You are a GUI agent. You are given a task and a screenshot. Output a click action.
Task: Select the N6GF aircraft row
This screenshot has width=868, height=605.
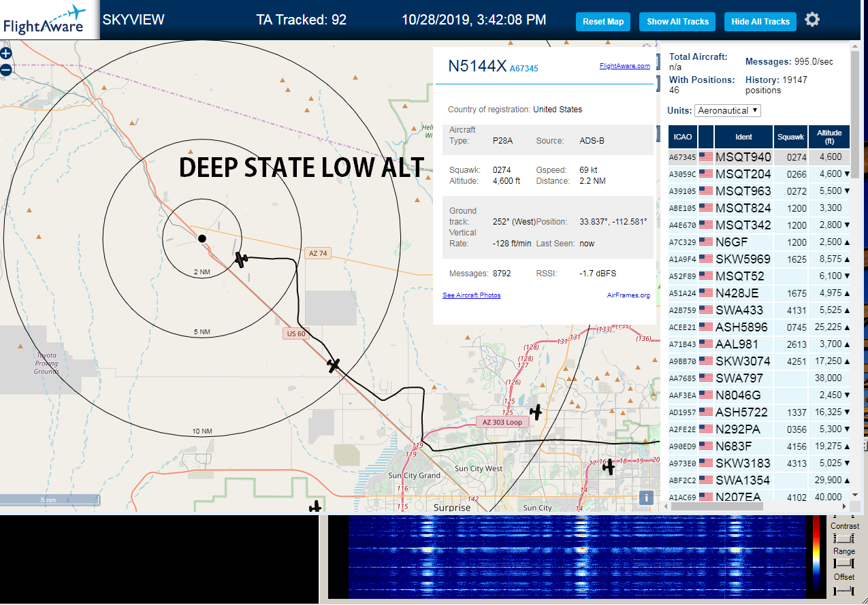(x=759, y=242)
